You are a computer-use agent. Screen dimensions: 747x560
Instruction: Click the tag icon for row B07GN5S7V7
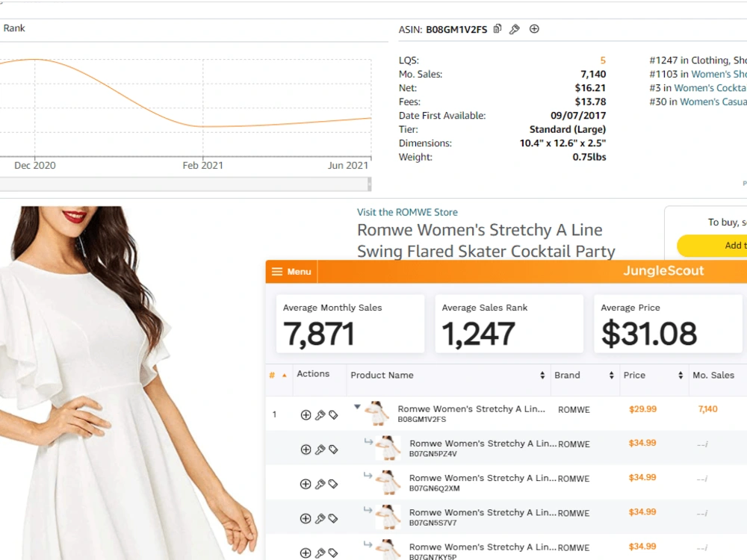(x=333, y=519)
